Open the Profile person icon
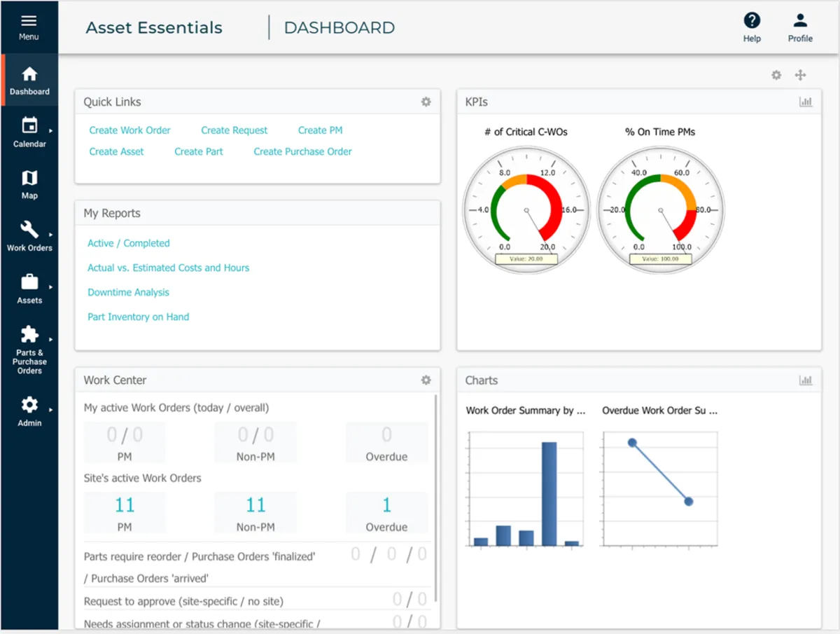Screen dimensions: 840x634 800,20
